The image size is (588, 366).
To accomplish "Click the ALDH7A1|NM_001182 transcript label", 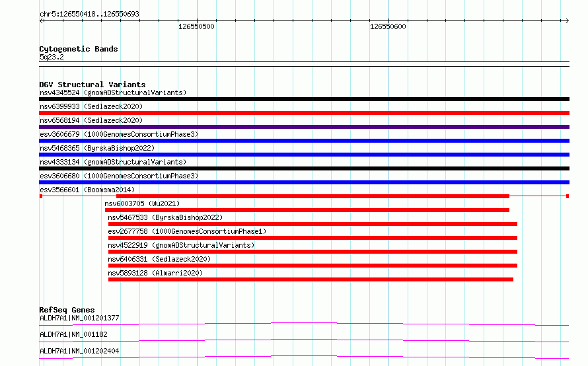I will pos(73,334).
